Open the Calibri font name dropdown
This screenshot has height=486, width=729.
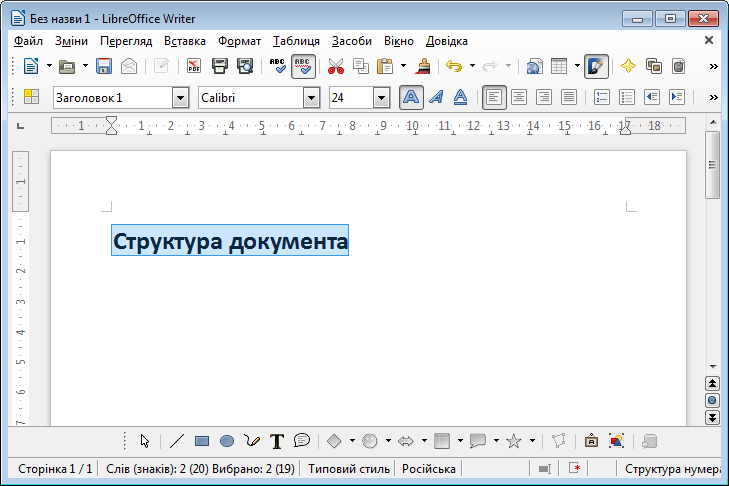click(x=311, y=97)
